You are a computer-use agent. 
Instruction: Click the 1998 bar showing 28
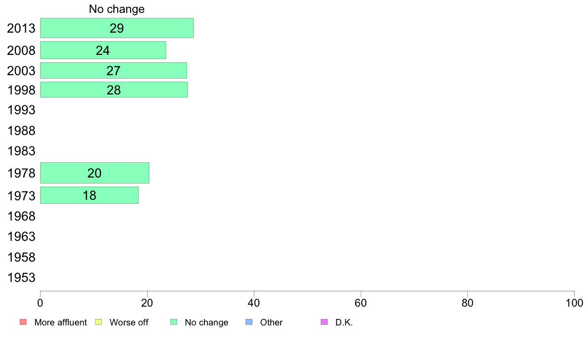114,90
